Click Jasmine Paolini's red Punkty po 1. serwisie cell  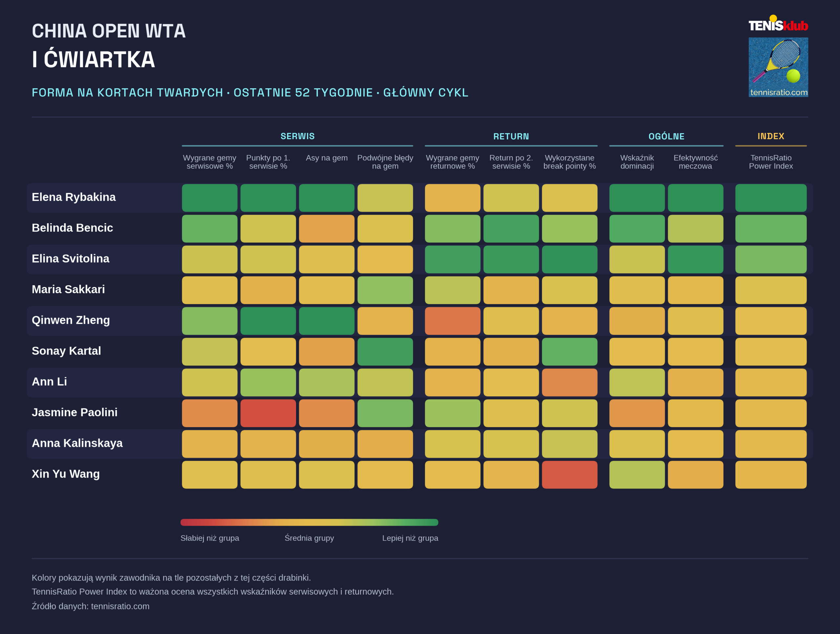268,413
